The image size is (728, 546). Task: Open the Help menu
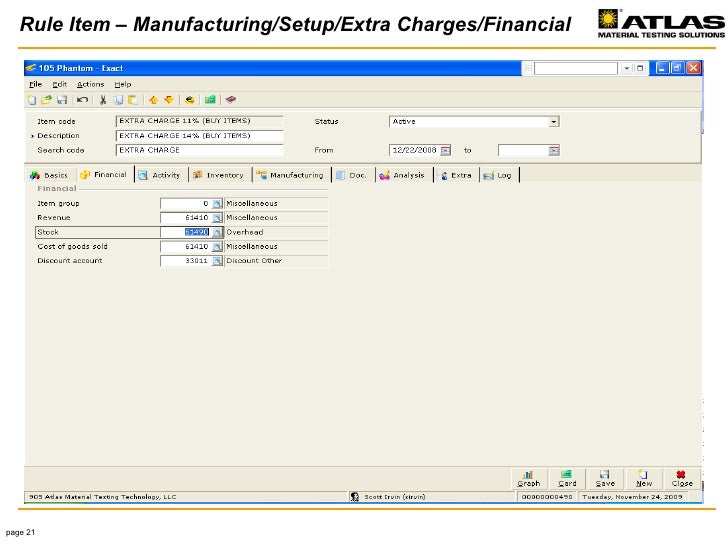coord(123,84)
